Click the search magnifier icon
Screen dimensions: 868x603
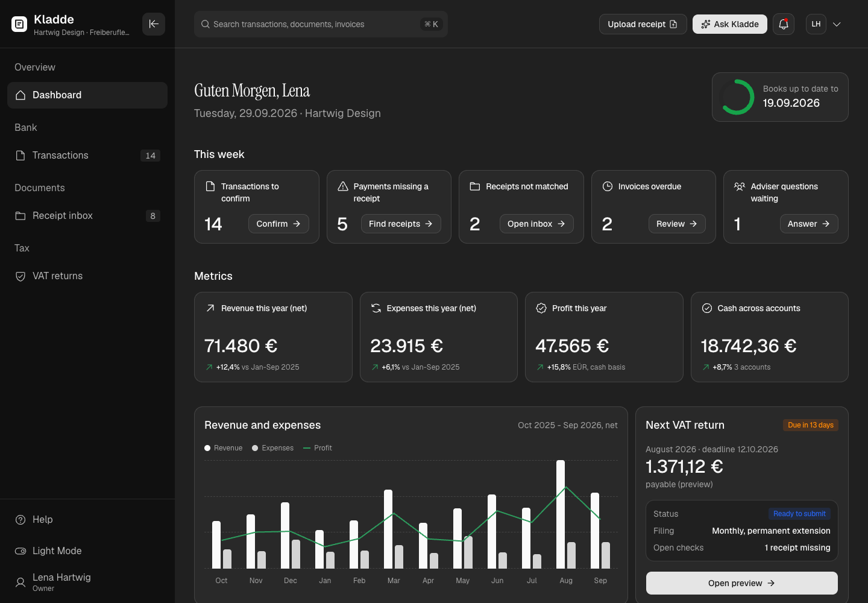[206, 24]
